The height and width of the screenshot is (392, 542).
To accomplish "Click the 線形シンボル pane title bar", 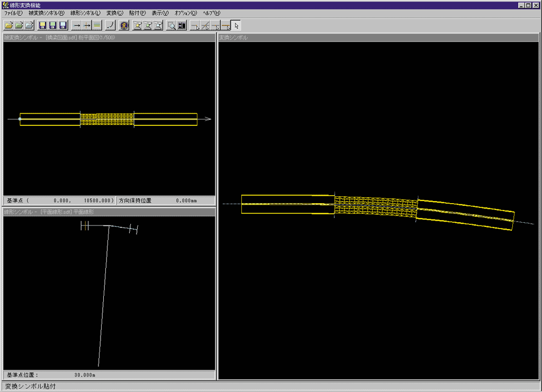I will [109, 212].
